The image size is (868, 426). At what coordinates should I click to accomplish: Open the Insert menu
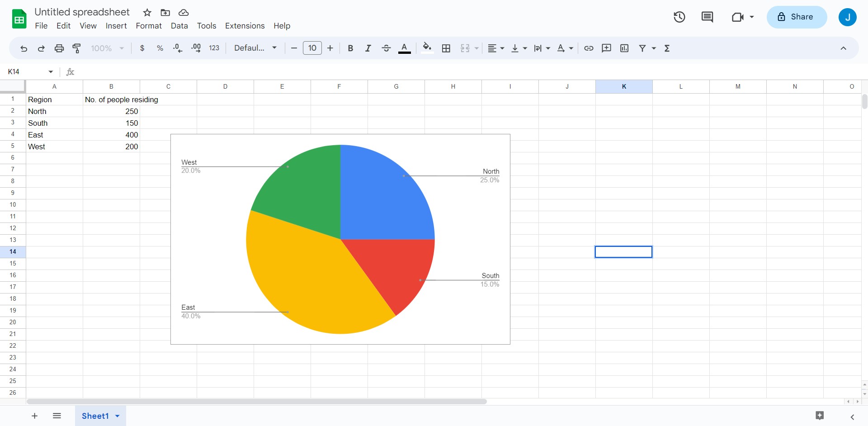(116, 26)
